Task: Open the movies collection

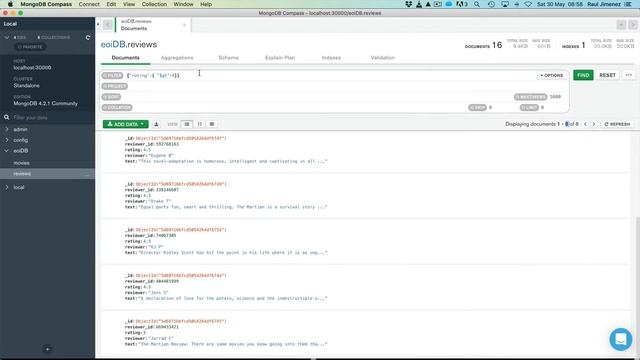Action: pos(21,163)
